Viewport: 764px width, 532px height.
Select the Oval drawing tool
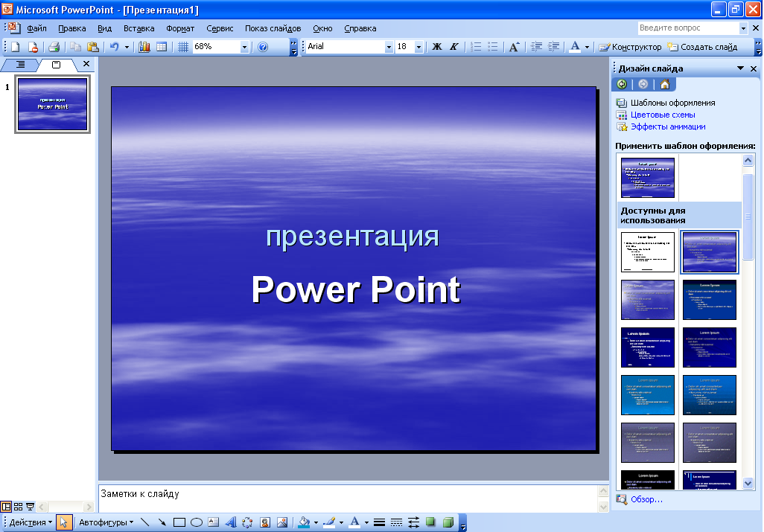(197, 522)
